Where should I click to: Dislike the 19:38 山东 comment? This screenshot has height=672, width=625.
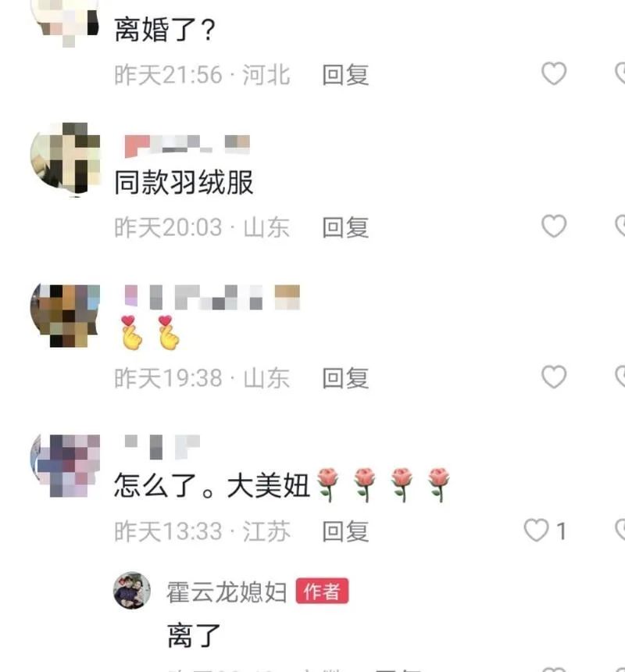click(x=620, y=377)
